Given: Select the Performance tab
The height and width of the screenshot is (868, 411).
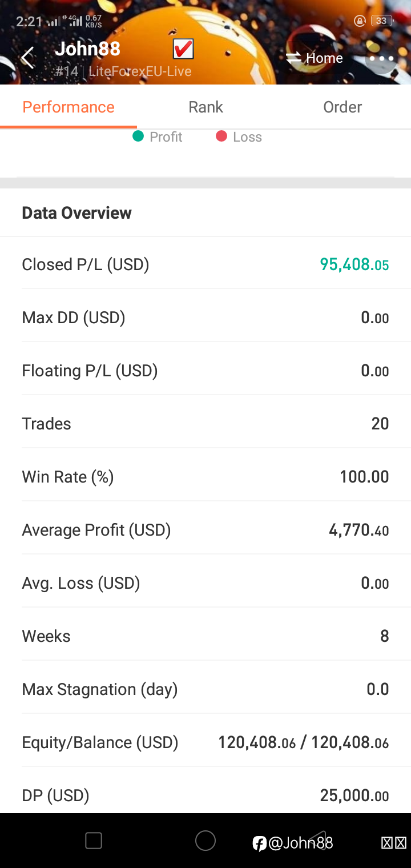Looking at the screenshot, I should pyautogui.click(x=68, y=107).
